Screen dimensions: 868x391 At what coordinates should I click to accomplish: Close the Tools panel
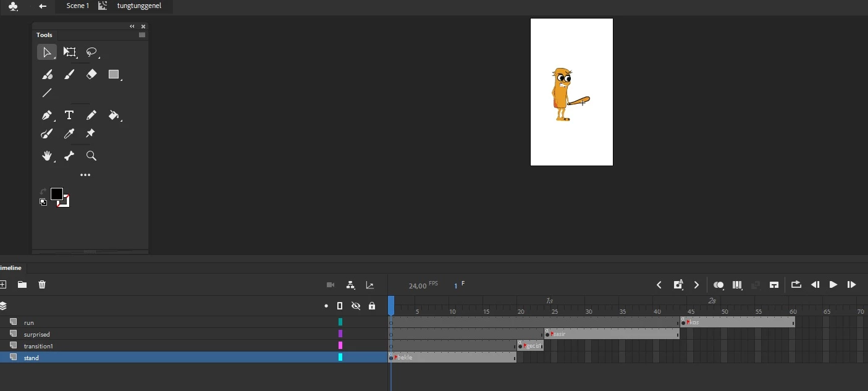[x=143, y=27]
